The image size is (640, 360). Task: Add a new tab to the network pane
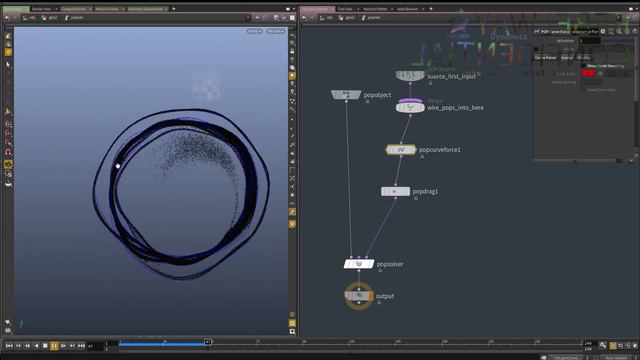click(x=431, y=9)
